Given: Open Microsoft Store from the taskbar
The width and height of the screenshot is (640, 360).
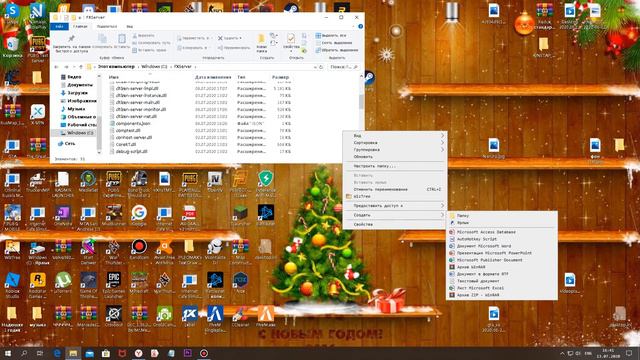Looking at the screenshot, I should coord(106,353).
